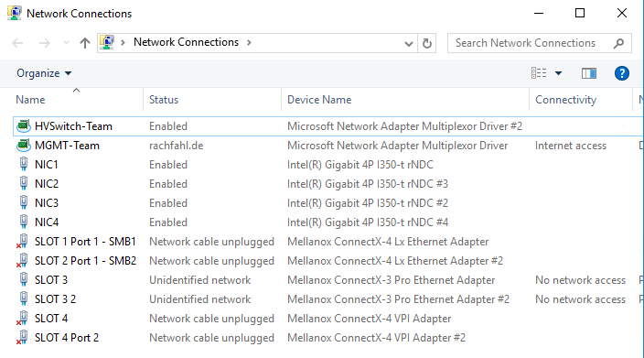Select the HVSwitch-Team adapter icon
The width and height of the screenshot is (644, 358).
pos(24,126)
